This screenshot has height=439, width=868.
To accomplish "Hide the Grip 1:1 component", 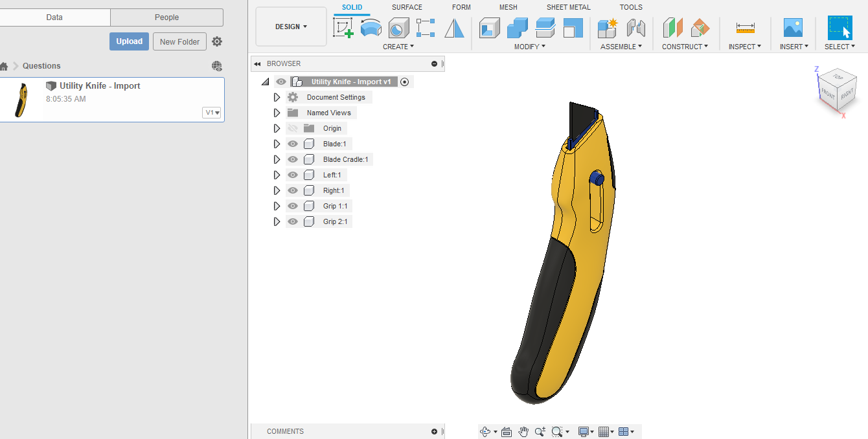I will coord(293,205).
